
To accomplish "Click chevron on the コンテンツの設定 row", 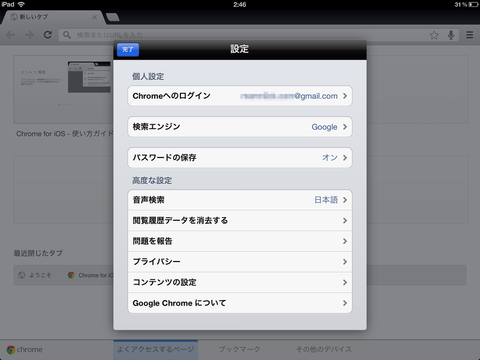I will (x=345, y=283).
